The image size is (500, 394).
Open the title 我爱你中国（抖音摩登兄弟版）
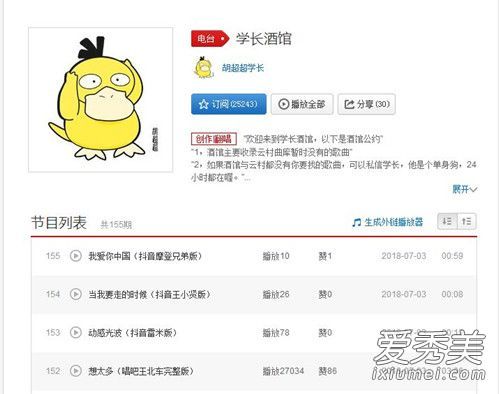coord(145,256)
